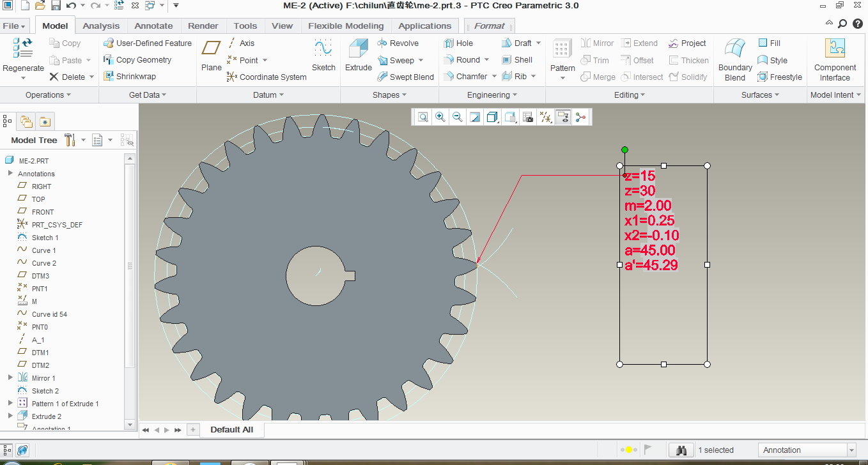Switch to the Analysis tab

pyautogui.click(x=101, y=26)
